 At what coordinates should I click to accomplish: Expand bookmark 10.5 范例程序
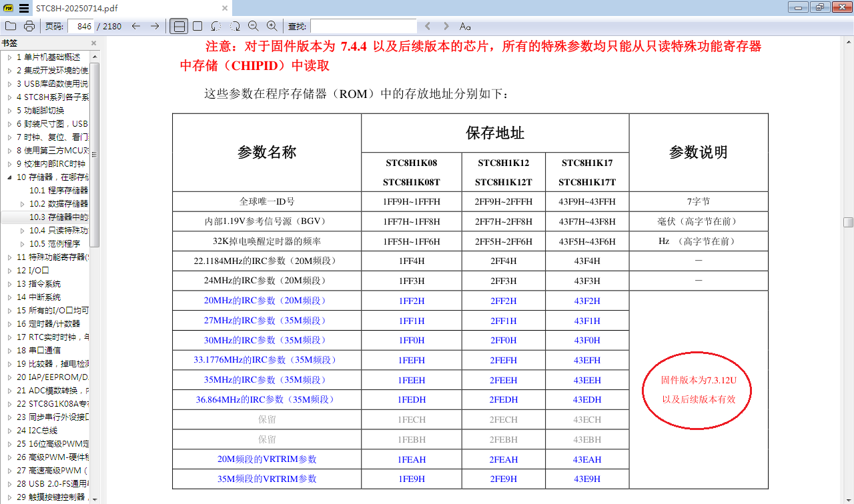[22, 244]
